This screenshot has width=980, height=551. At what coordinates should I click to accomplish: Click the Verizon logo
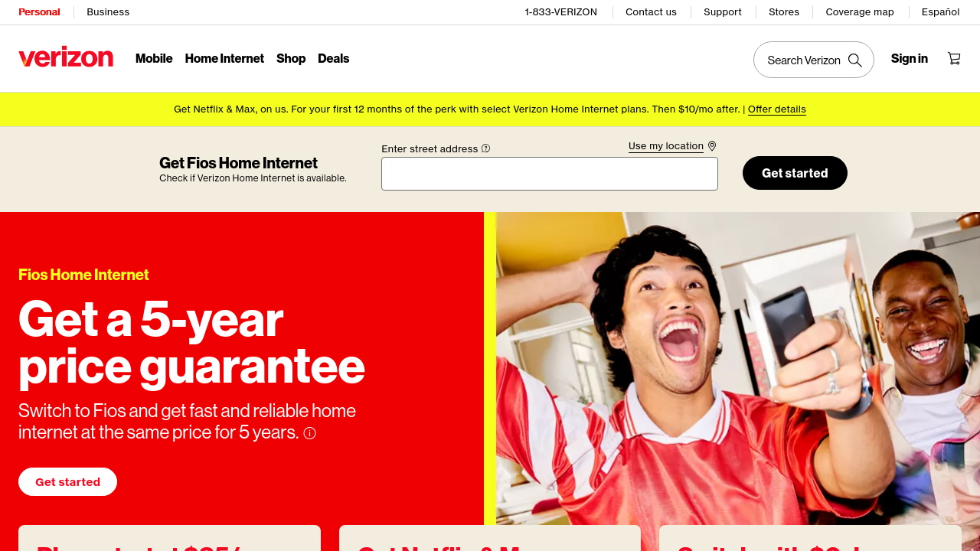point(66,57)
